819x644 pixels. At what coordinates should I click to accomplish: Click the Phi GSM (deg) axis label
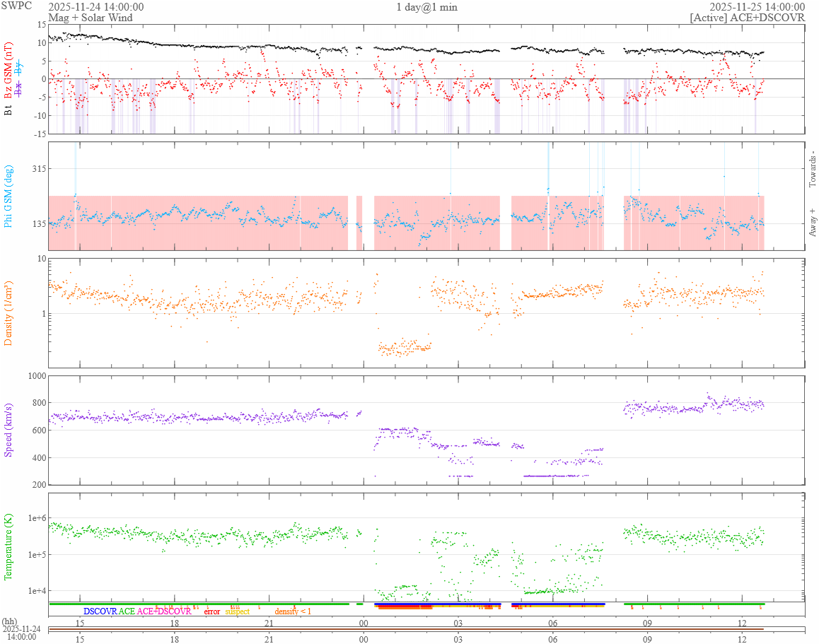tap(8, 196)
